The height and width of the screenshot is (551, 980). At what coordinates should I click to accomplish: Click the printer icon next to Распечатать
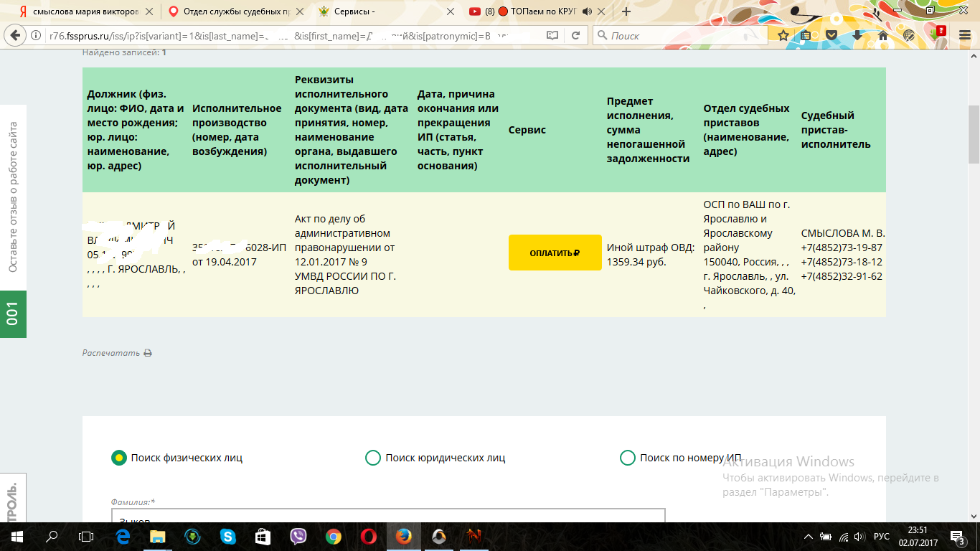coord(148,353)
